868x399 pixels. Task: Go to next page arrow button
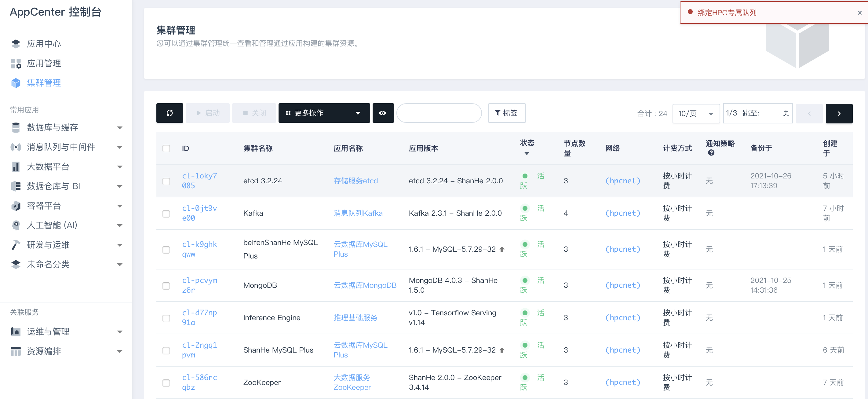[839, 114]
